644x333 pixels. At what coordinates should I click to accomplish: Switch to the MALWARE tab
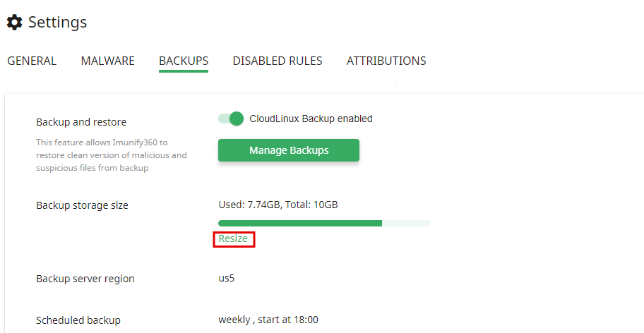(107, 61)
